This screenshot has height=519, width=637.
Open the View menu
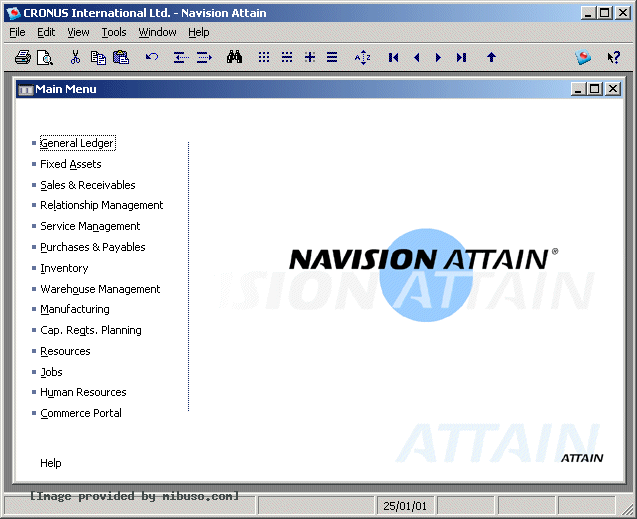pyautogui.click(x=78, y=32)
